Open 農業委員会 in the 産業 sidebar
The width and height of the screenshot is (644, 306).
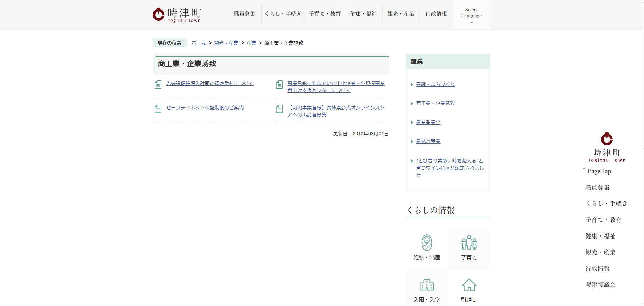[x=428, y=122]
